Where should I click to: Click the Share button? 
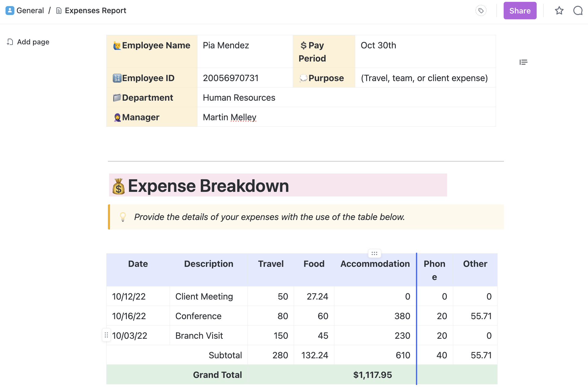(x=520, y=10)
